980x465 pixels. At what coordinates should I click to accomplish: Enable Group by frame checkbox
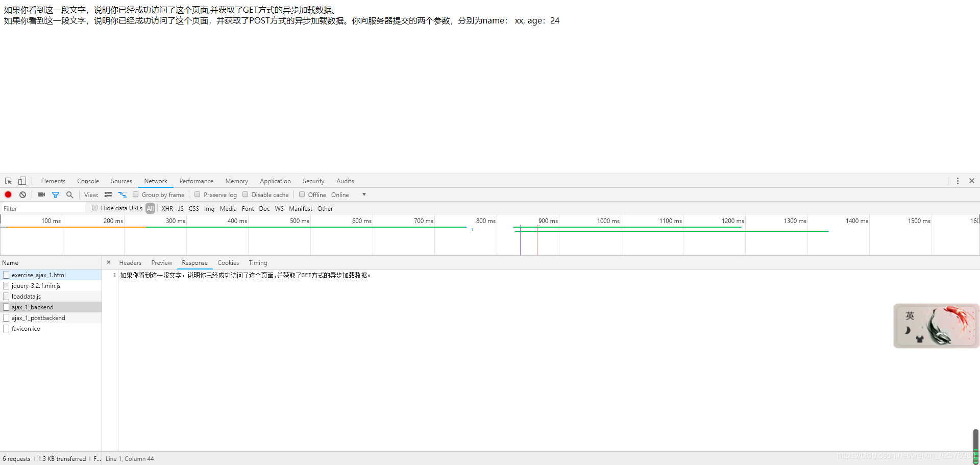[x=136, y=194]
